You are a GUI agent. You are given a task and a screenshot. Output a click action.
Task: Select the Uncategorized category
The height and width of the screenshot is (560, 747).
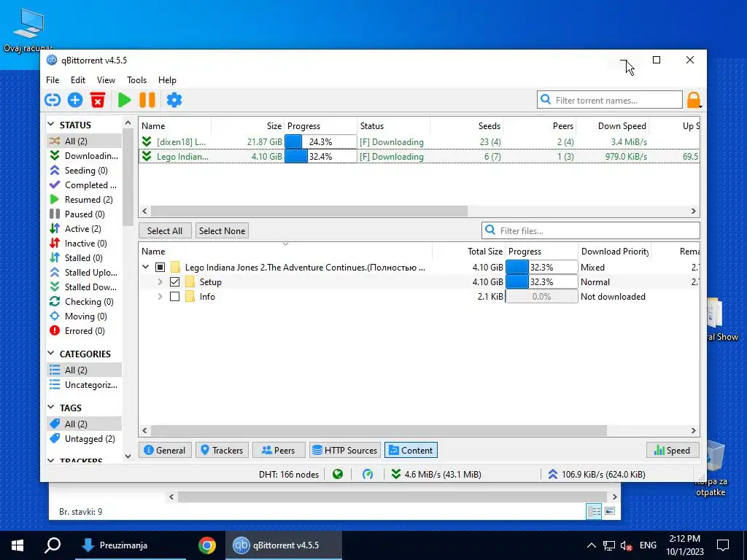pos(84,385)
